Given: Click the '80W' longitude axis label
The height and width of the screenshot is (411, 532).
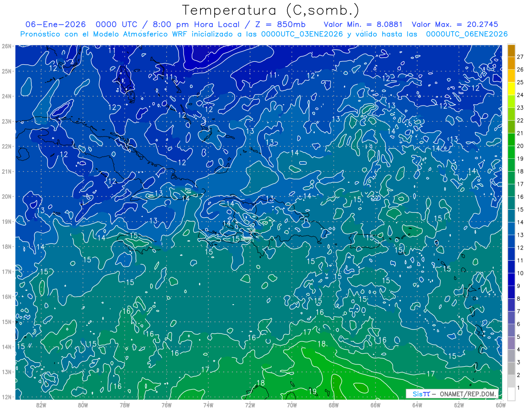Looking at the screenshot, I should click(83, 404).
